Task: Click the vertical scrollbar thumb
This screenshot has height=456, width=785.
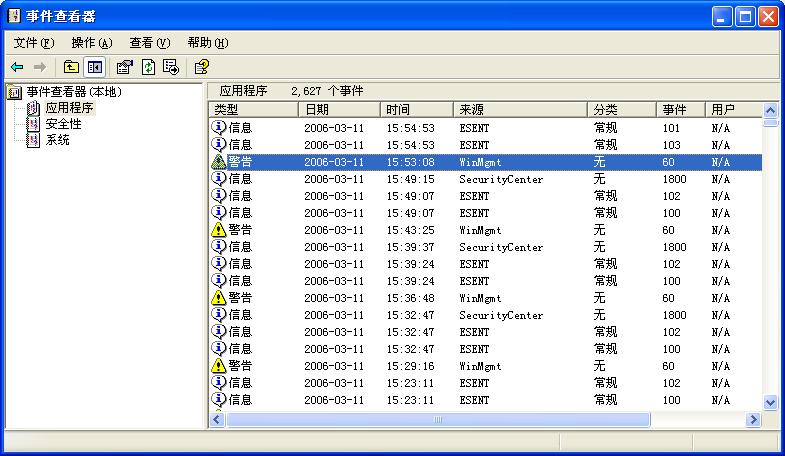Action: click(x=770, y=123)
